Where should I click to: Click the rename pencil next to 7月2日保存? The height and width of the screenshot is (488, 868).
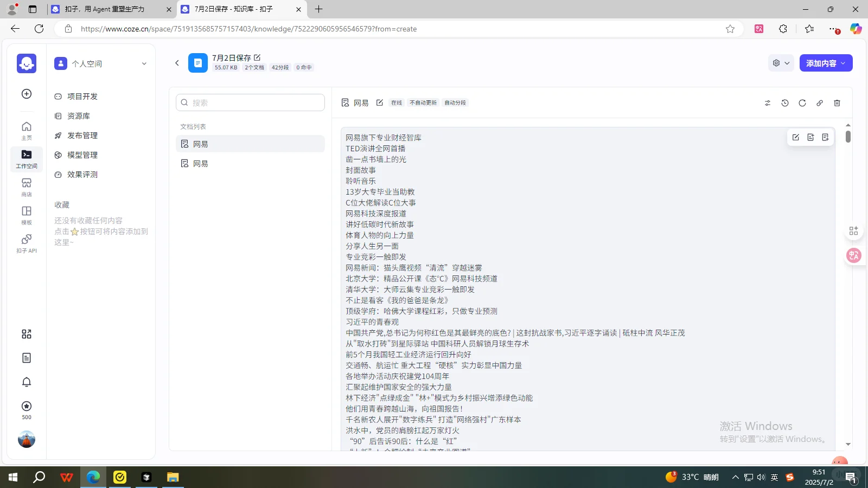click(x=257, y=57)
